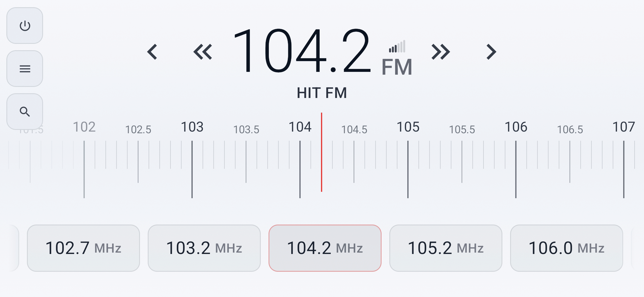Tune dial to the 104 mark
Screen dimensions: 644x297
click(x=300, y=127)
